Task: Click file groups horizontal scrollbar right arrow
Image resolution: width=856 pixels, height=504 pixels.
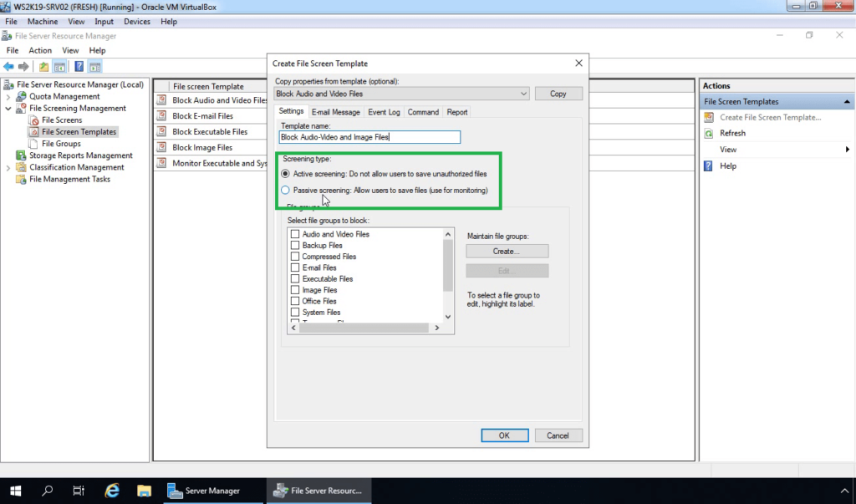Action: [x=436, y=328]
